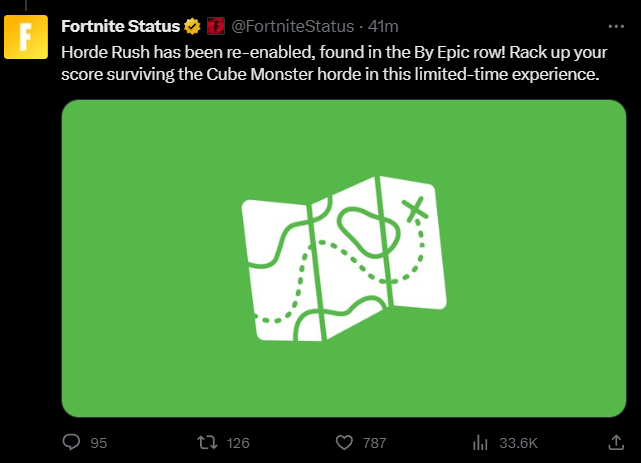Image resolution: width=641 pixels, height=463 pixels.
Task: Expand the green card image
Action: coord(344,258)
